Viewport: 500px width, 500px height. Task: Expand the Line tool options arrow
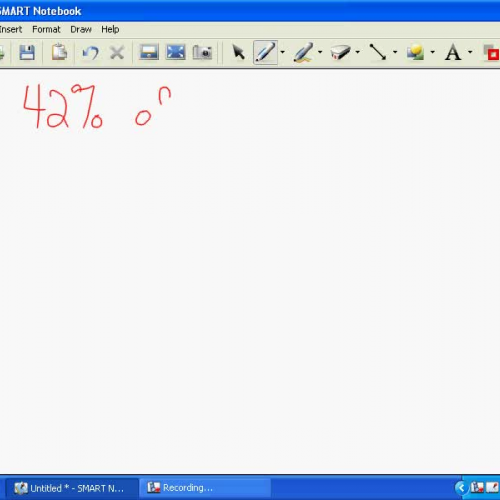395,52
